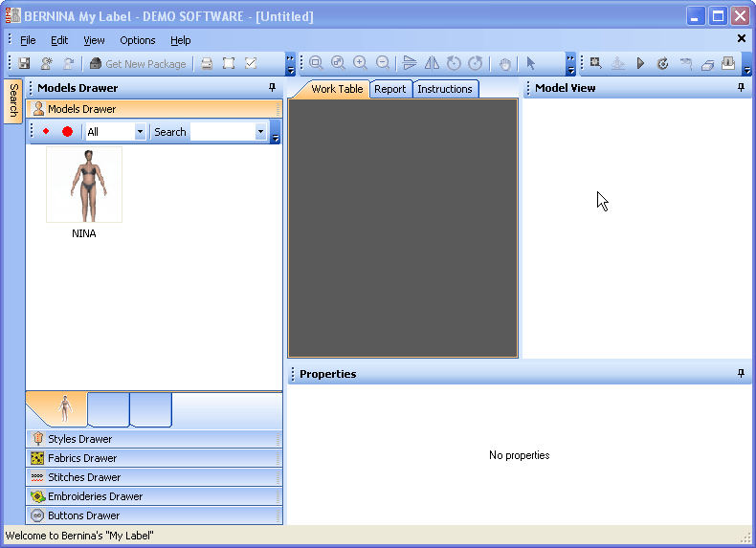Select the large red dot thumbnail size
The width and height of the screenshot is (756, 548).
68,132
